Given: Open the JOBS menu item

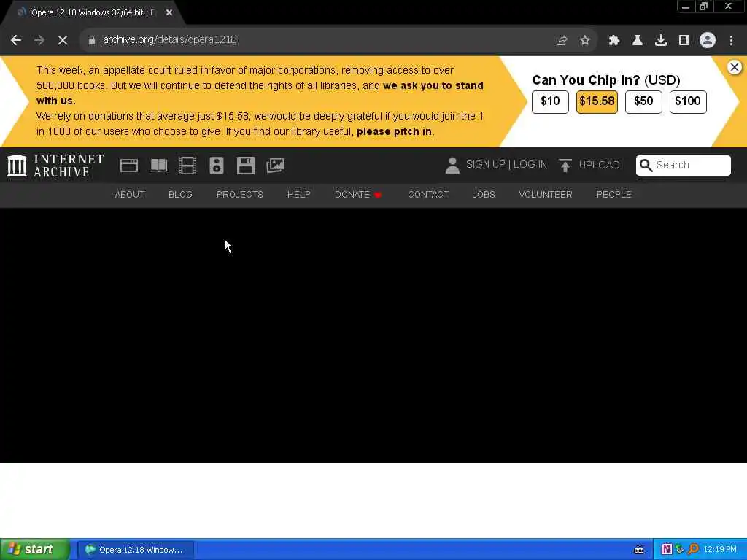Looking at the screenshot, I should coord(484,195).
